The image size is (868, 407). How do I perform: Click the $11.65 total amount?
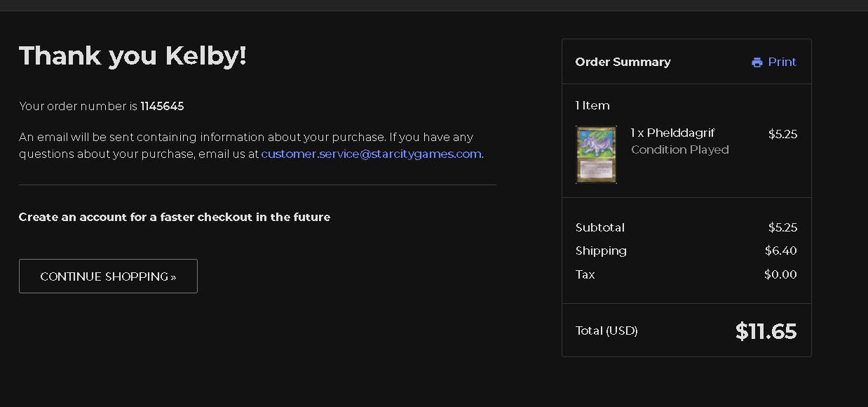[766, 331]
